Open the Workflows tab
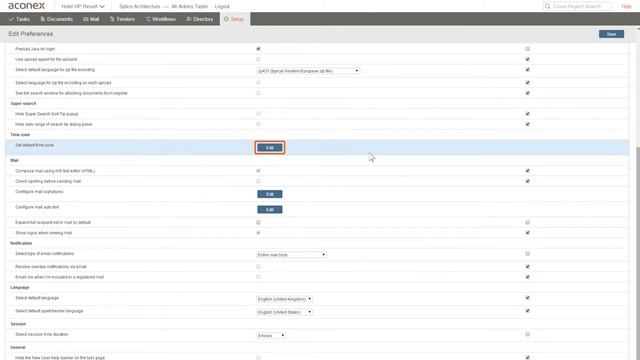 (x=160, y=19)
